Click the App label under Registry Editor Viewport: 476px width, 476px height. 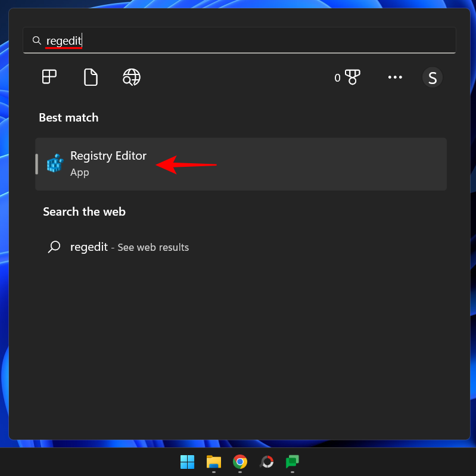pyautogui.click(x=80, y=172)
